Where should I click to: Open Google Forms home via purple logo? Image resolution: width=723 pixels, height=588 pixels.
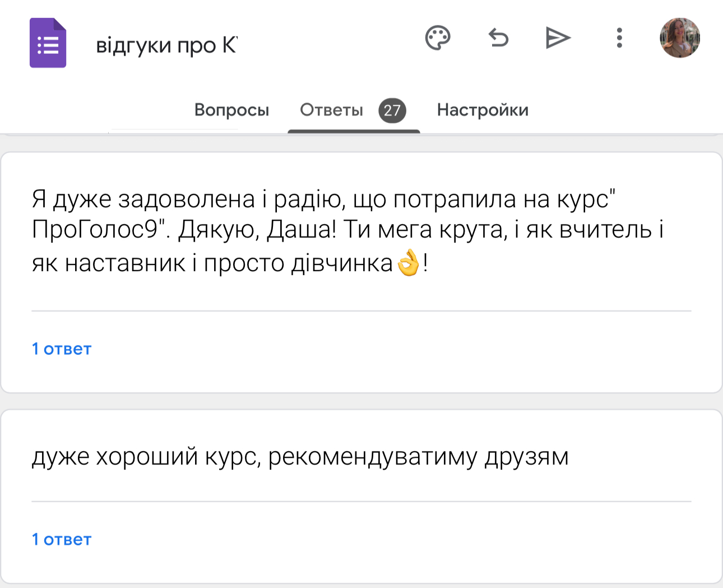tap(48, 43)
